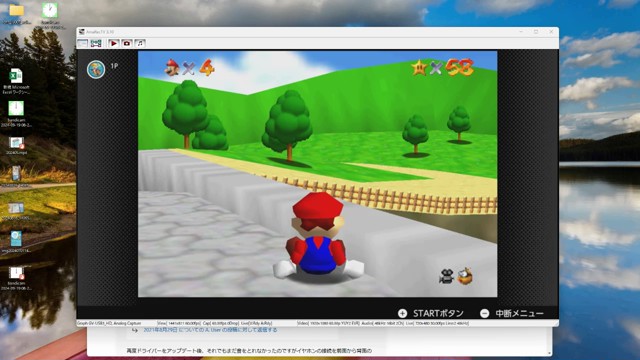Screen dimensions: 640x360
Task: Open the green device connection toolbar icon
Action: pos(96,43)
